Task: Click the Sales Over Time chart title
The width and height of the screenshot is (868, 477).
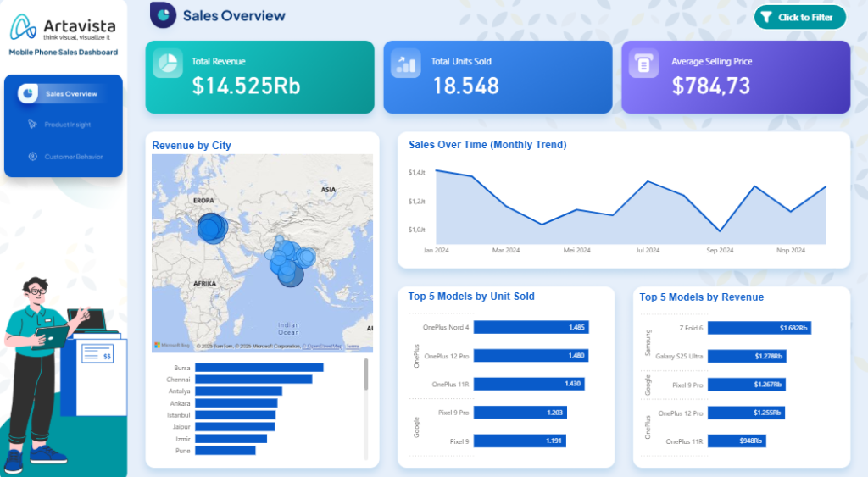Action: (x=487, y=145)
